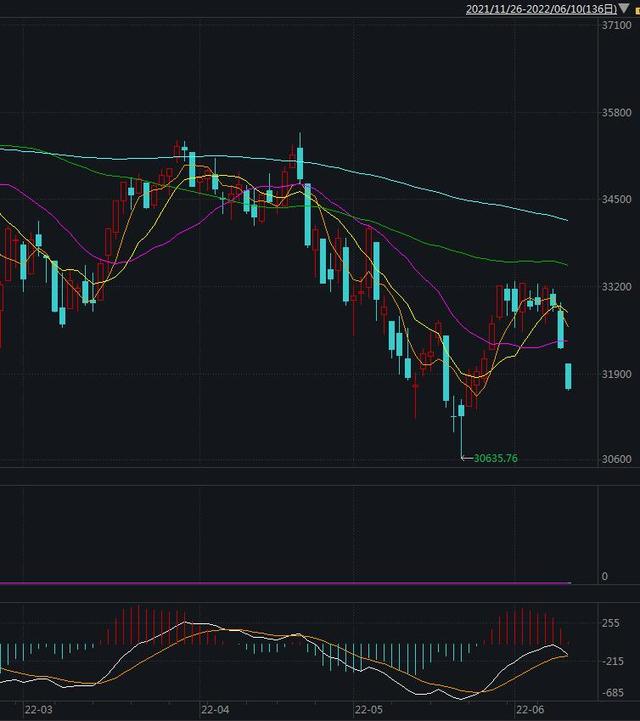
Task: Click the 255 MACD axis value
Action: coord(611,623)
